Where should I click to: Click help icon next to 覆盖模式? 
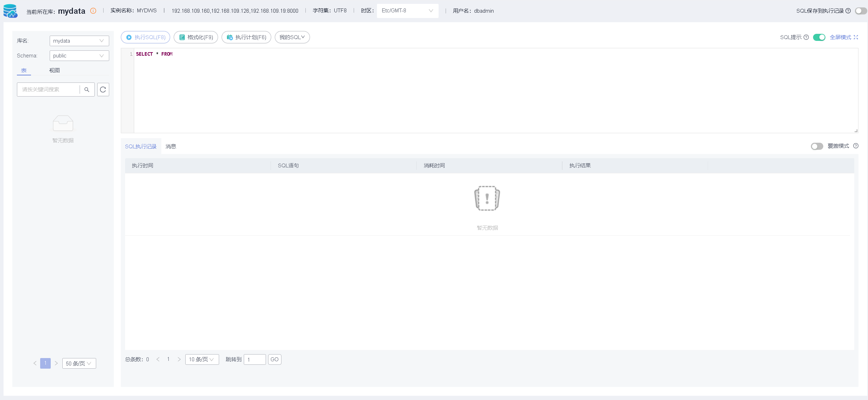(x=856, y=146)
